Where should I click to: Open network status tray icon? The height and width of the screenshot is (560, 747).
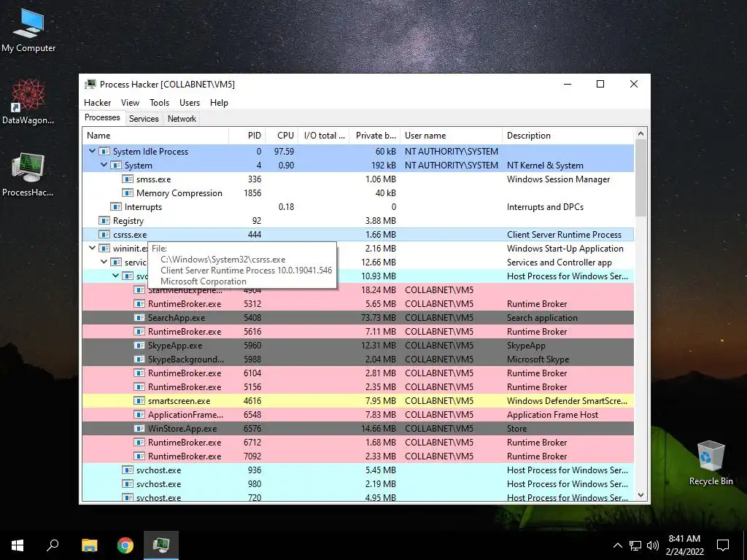click(635, 545)
